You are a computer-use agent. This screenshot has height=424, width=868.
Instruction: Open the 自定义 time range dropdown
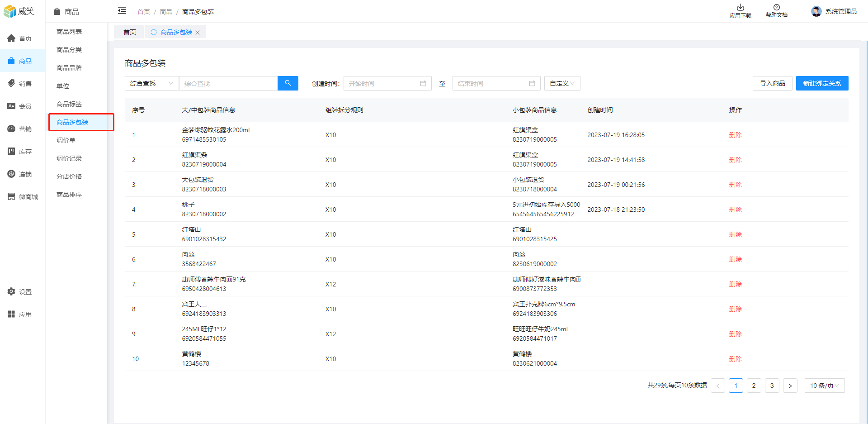coord(562,83)
